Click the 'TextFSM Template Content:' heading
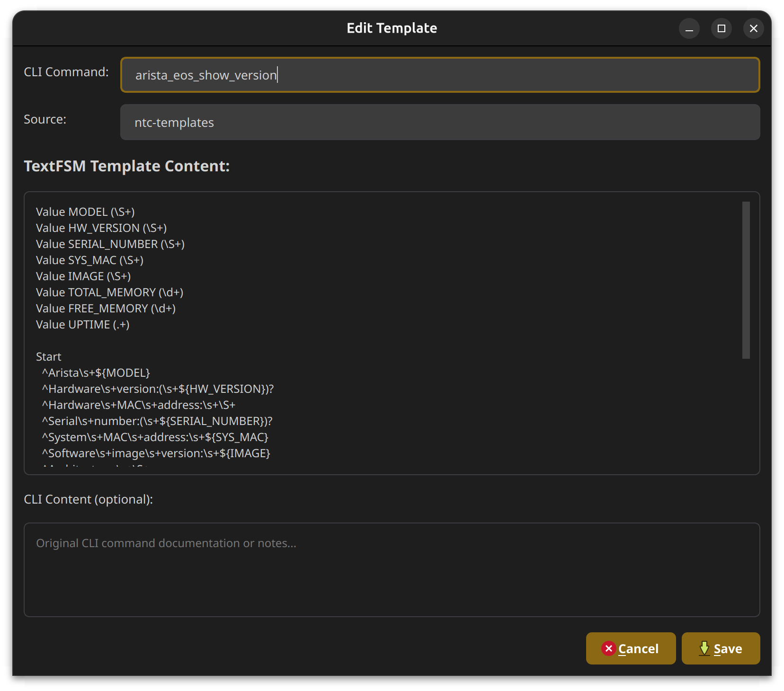Screen dimensions: 784x691 [x=126, y=166]
